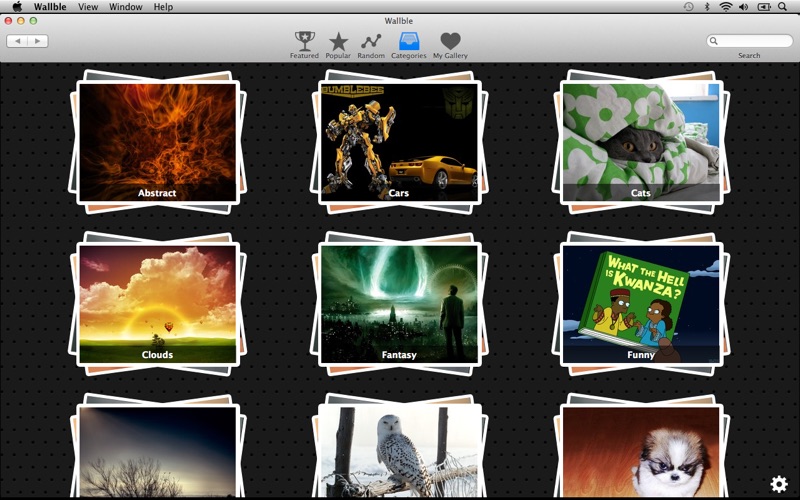Browse the Cats category thumbnail
Screen dimensions: 800x500
tap(641, 141)
